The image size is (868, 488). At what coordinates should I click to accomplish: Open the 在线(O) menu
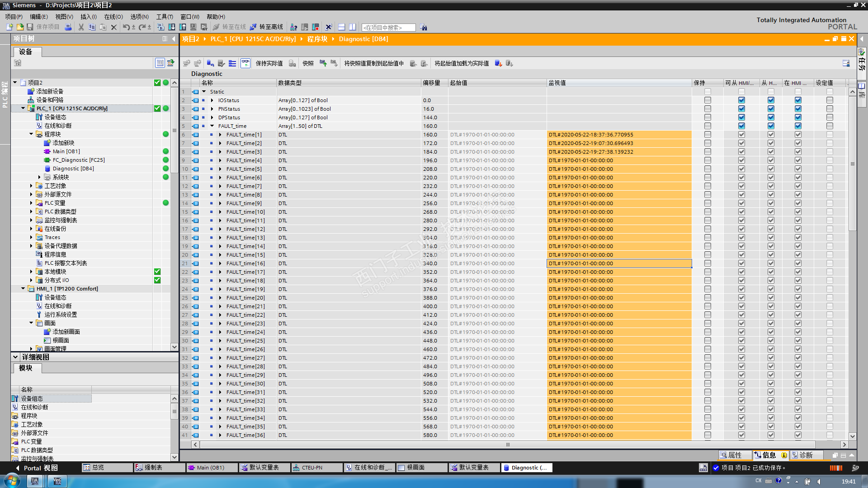pos(113,17)
